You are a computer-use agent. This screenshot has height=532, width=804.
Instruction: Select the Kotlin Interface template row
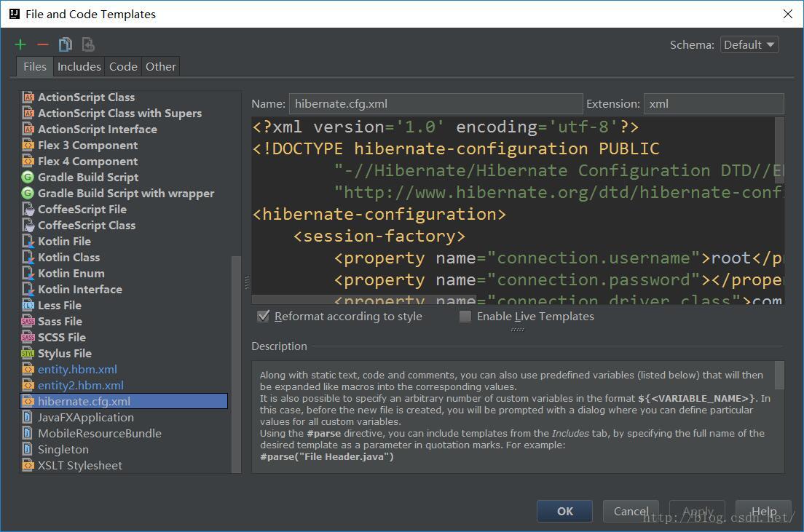pyautogui.click(x=124, y=289)
